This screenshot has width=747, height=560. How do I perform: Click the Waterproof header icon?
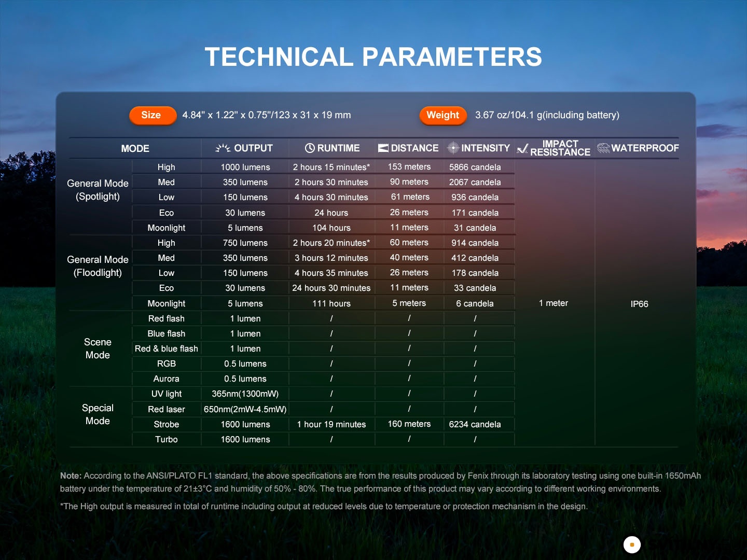(603, 148)
